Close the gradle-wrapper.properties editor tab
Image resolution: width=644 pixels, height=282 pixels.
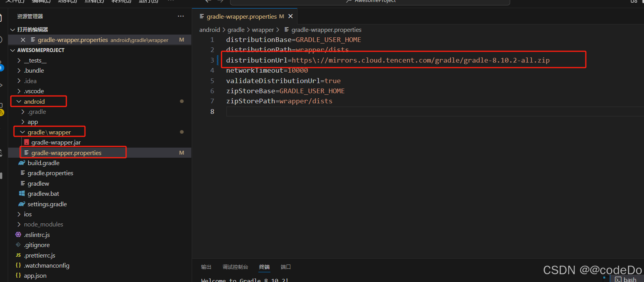291,16
